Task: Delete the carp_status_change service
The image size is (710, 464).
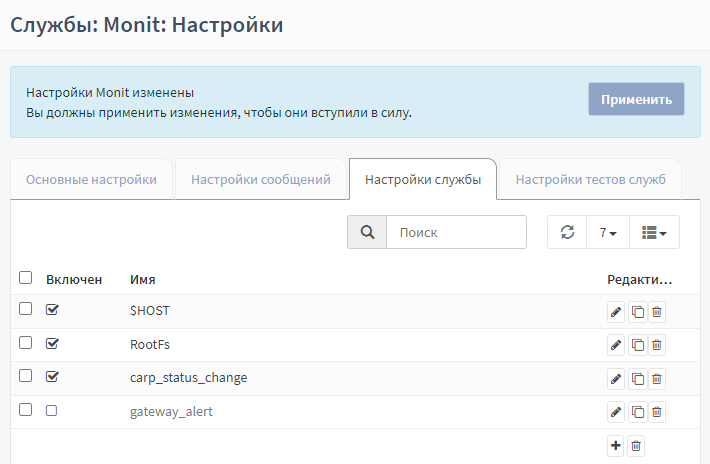Action: click(657, 379)
